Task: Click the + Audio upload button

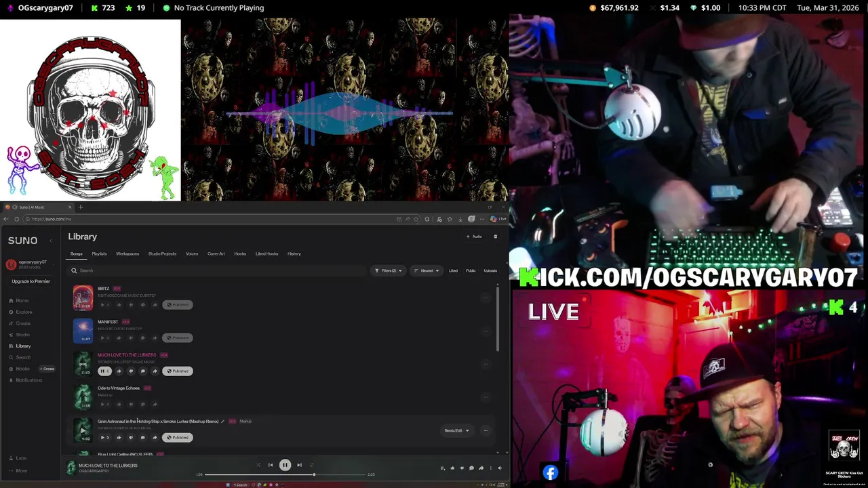Action: [x=474, y=237]
